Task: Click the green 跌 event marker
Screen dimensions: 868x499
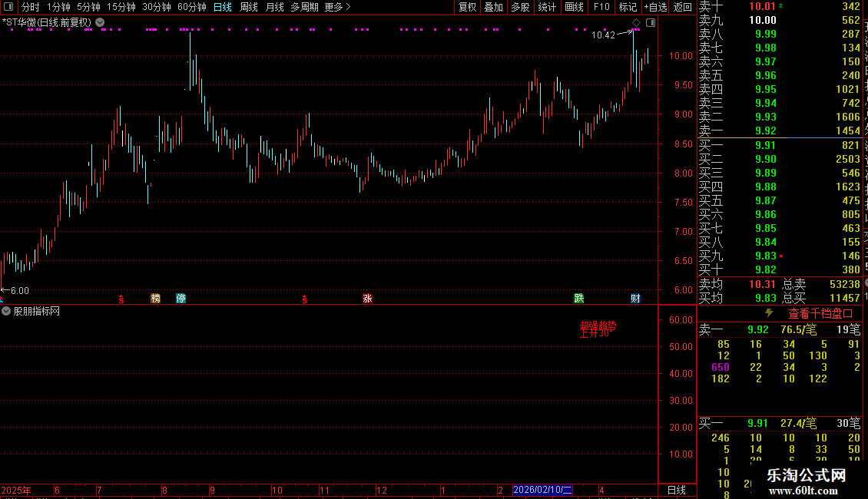Action: (x=579, y=298)
